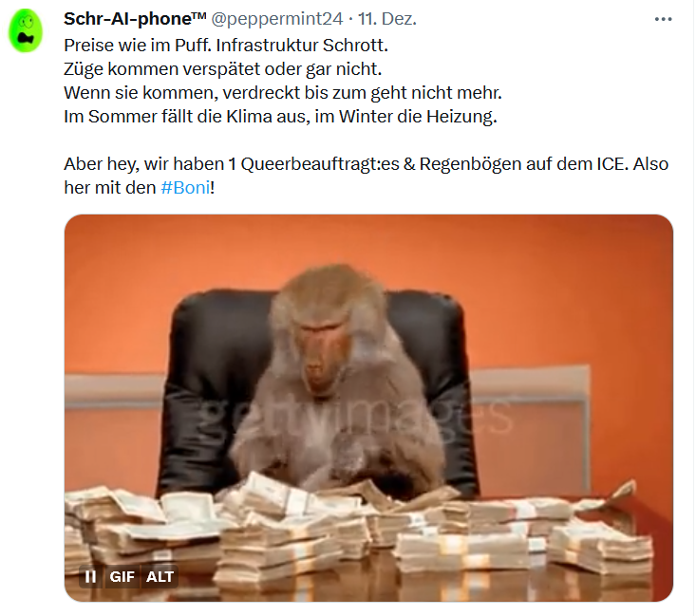Click the green profile avatar
696x616 pixels.
coord(26,30)
